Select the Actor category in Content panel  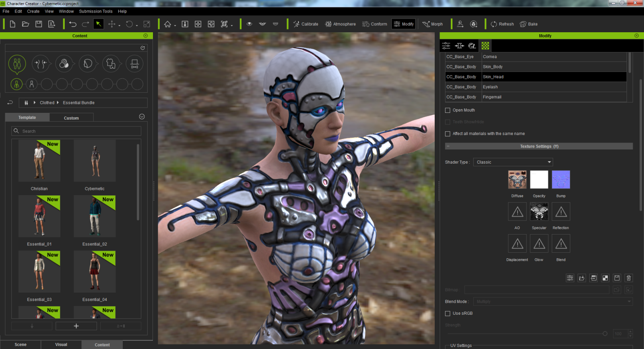tap(17, 64)
